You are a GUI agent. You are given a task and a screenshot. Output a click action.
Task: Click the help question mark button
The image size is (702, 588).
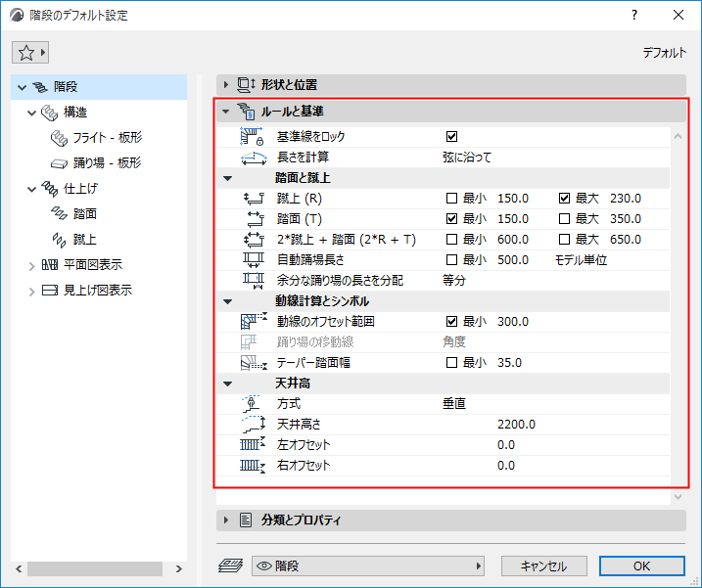coord(633,15)
